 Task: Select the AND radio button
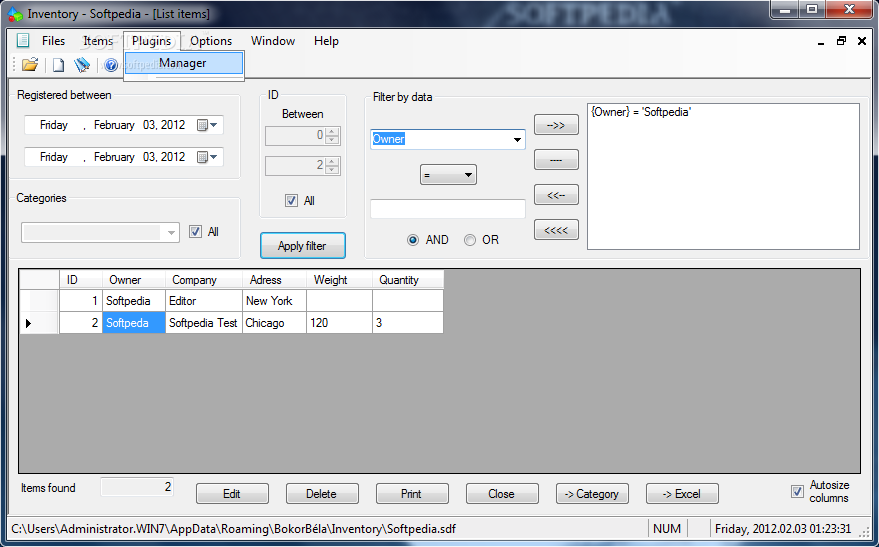(x=413, y=240)
